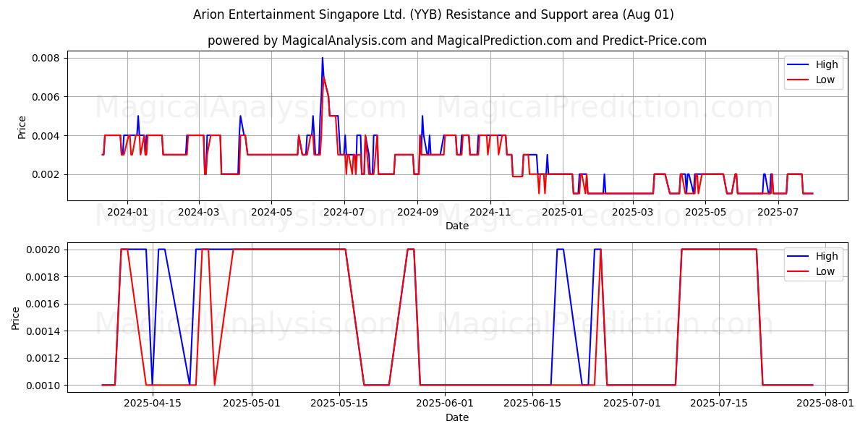Click the 0.0016 y-axis tick label
Viewport: 868px width, 434px height.
tap(44, 304)
